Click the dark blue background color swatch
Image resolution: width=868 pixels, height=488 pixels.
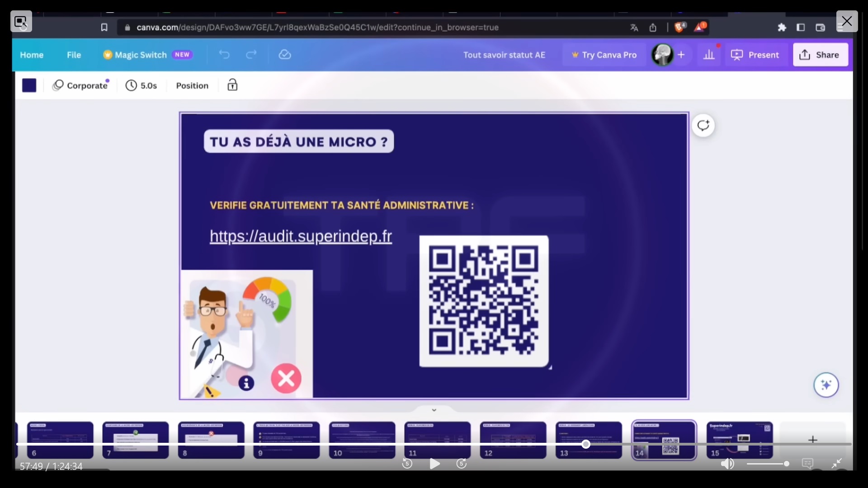[29, 85]
